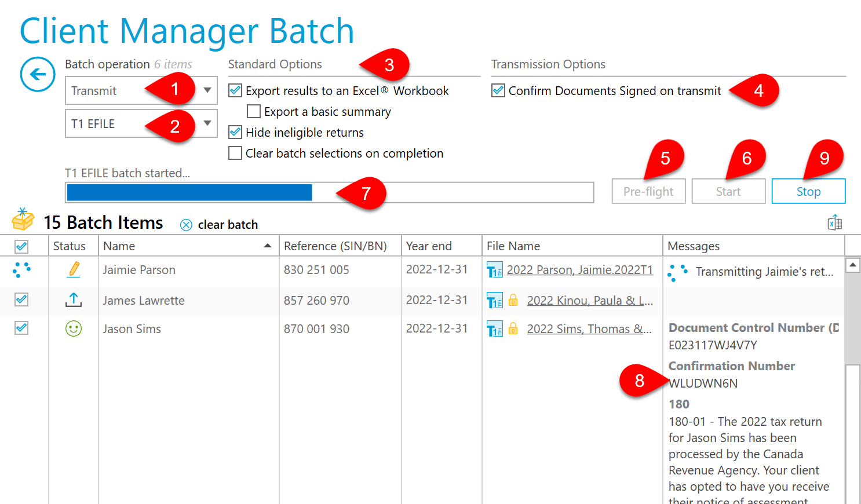Image resolution: width=861 pixels, height=504 pixels.
Task: Click the Year end column header
Action: point(442,246)
